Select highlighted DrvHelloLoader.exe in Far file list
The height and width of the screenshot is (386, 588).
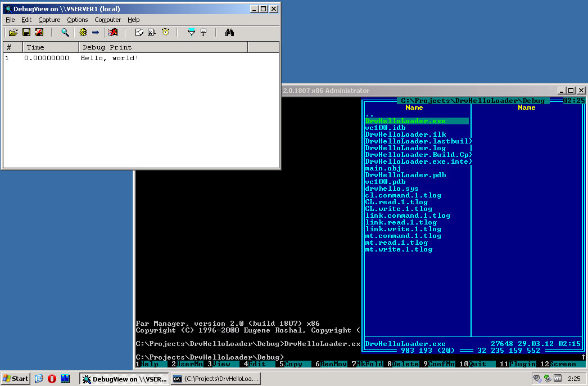[417, 121]
